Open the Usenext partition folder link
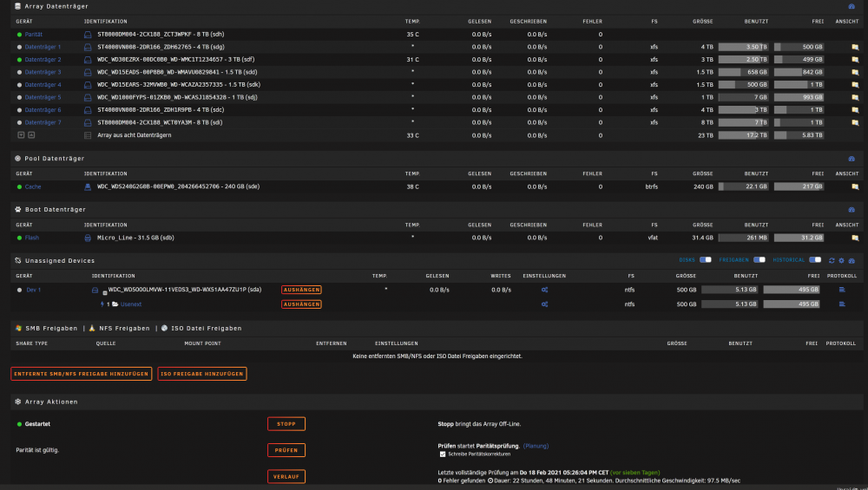868x490 pixels. [x=131, y=304]
